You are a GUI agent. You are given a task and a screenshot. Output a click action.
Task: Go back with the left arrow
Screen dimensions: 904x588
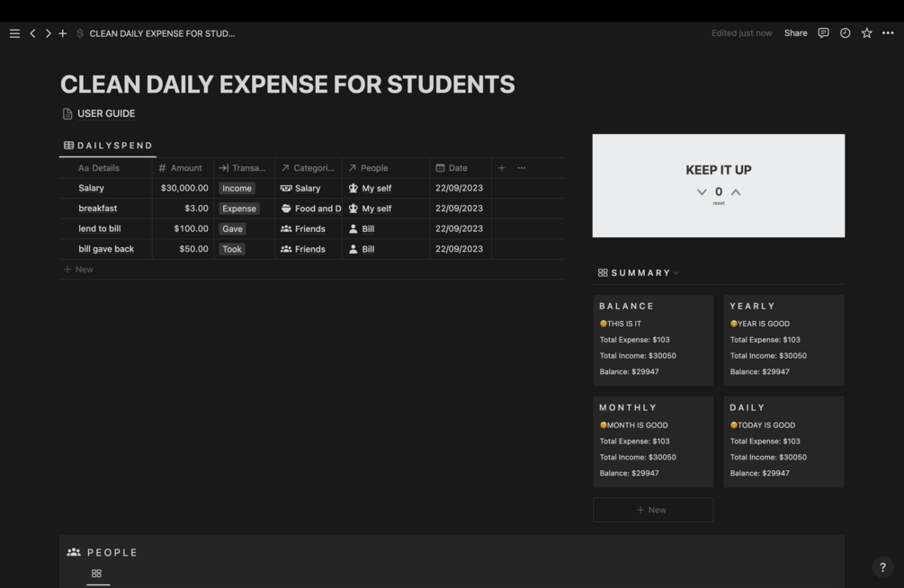tap(33, 33)
